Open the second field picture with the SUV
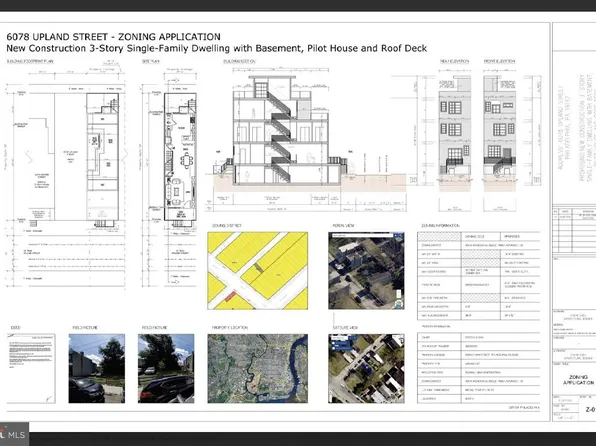The width and height of the screenshot is (596, 446). coord(166,368)
